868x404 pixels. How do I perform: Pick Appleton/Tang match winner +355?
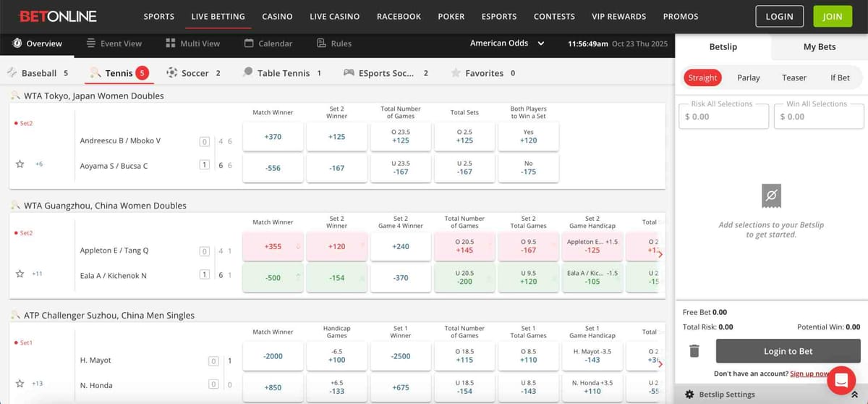coord(273,246)
